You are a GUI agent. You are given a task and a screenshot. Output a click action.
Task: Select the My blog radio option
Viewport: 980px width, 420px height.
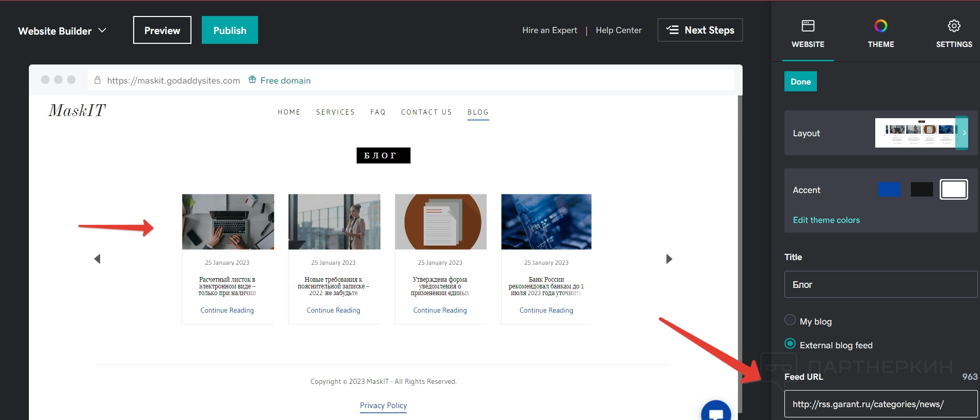tap(790, 320)
